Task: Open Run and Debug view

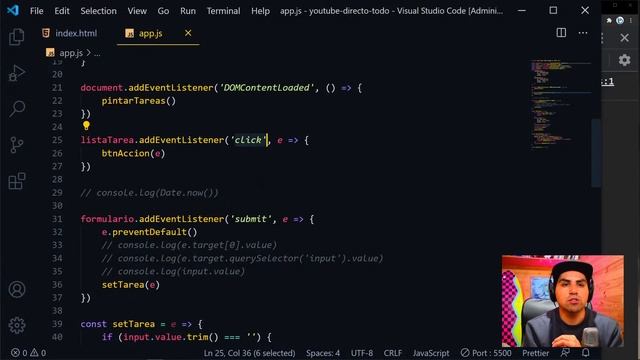Action: 17,73
